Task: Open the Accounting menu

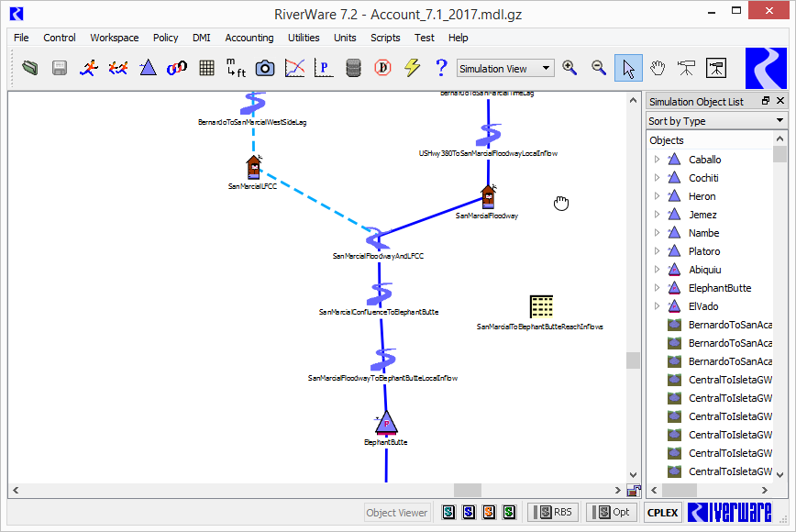Action: tap(249, 38)
